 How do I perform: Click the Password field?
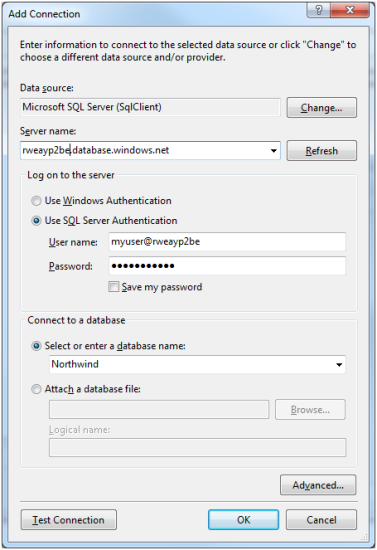(227, 266)
